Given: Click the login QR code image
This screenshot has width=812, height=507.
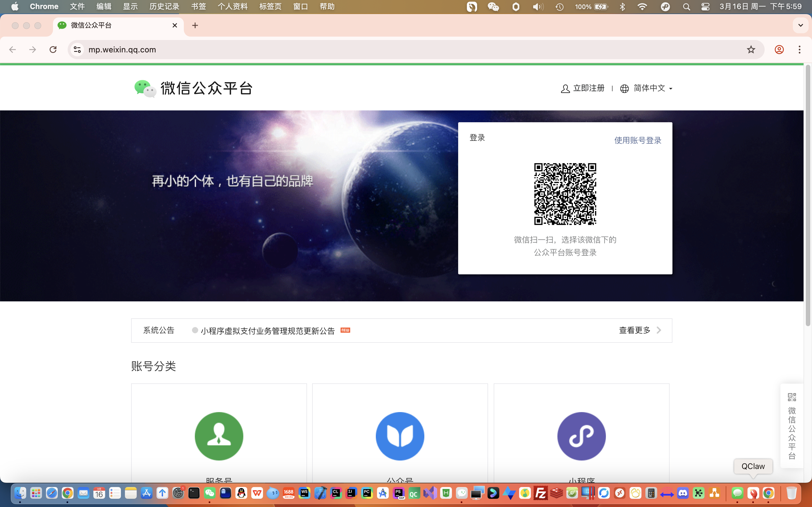Looking at the screenshot, I should click(565, 194).
